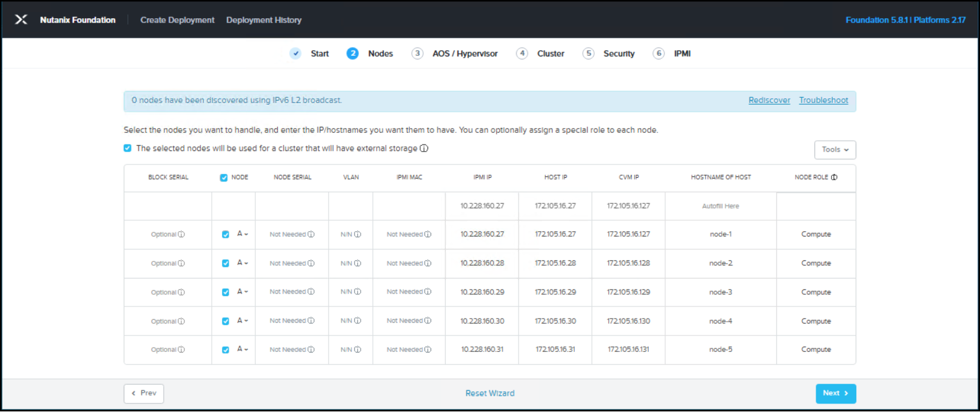
Task: Click VLAN N/N info icon in node-2 row
Action: [358, 263]
